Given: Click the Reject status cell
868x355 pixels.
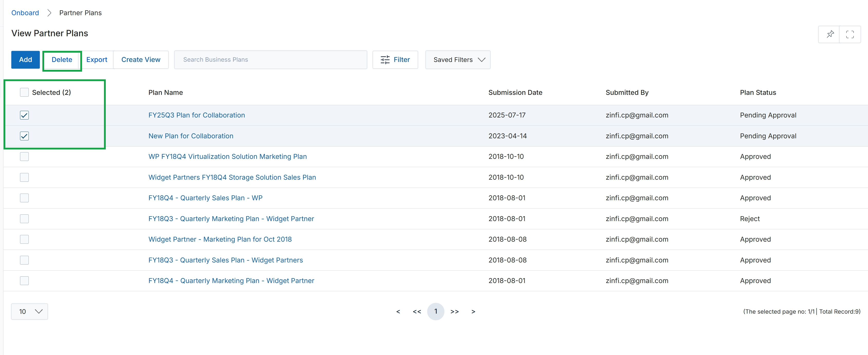Looking at the screenshot, I should 750,219.
